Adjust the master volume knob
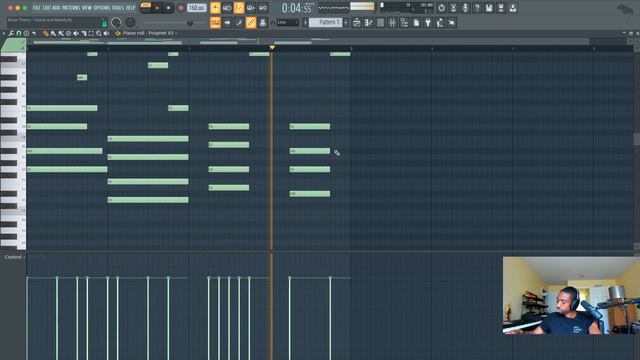Image resolution: width=640 pixels, height=360 pixels. tap(116, 22)
